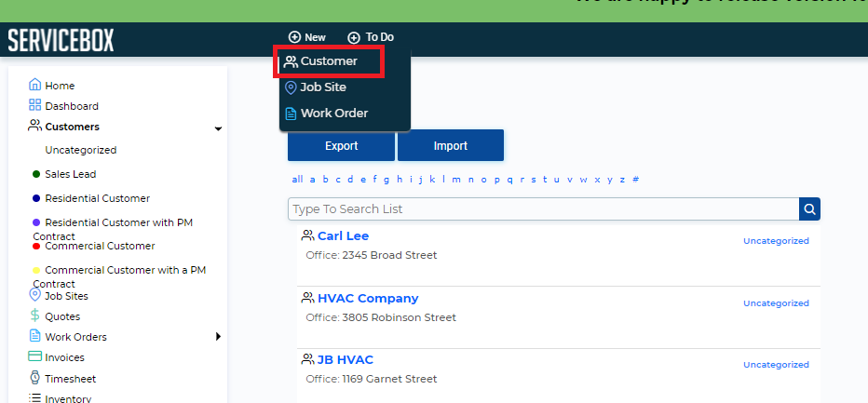Open Inventory list icon in sidebar
868x403 pixels.
click(34, 398)
